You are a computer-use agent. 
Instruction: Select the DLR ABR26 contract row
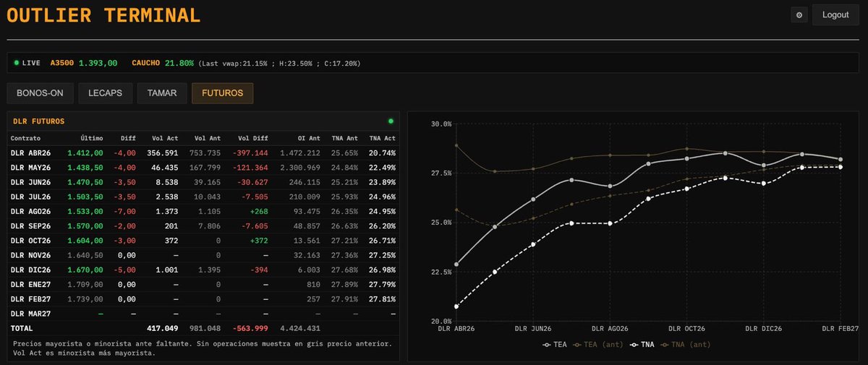203,153
